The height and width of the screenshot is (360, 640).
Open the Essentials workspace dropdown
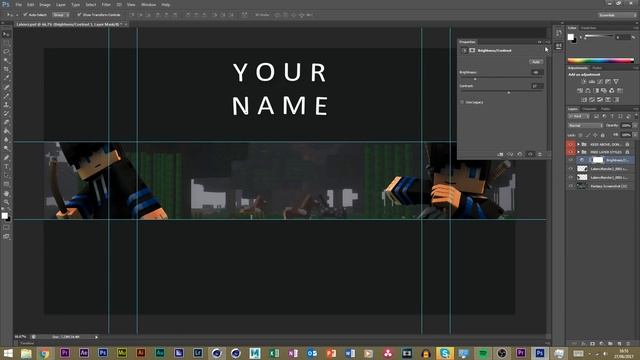click(617, 15)
